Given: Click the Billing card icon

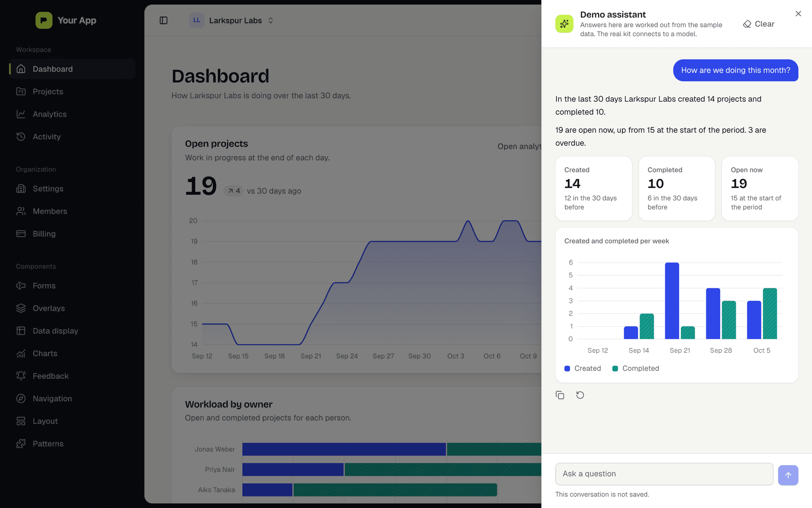Looking at the screenshot, I should [x=21, y=234].
